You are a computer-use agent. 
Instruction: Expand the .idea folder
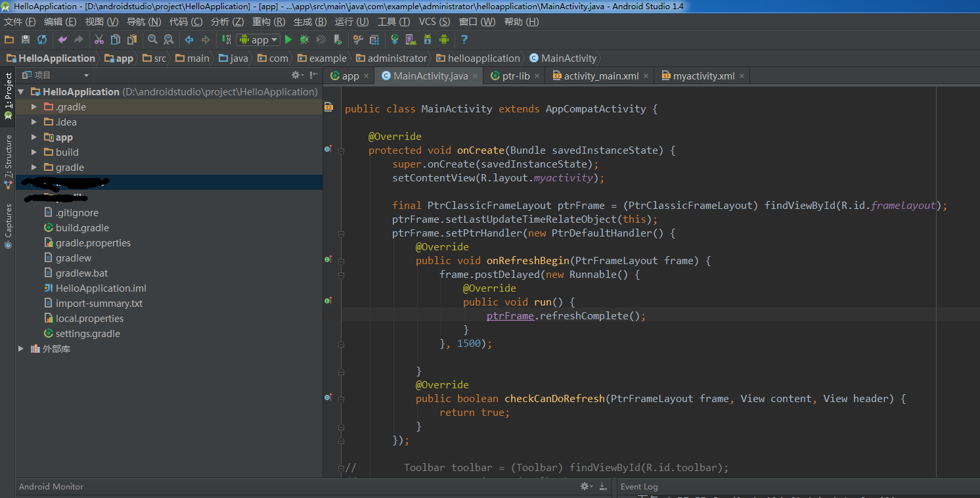34,122
